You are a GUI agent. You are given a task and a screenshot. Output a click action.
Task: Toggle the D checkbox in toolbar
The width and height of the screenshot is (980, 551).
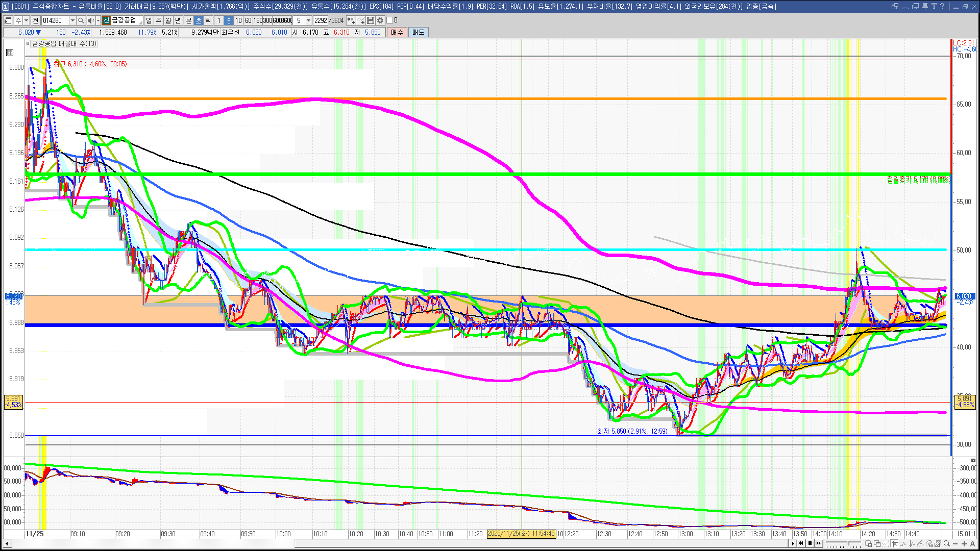[x=390, y=20]
